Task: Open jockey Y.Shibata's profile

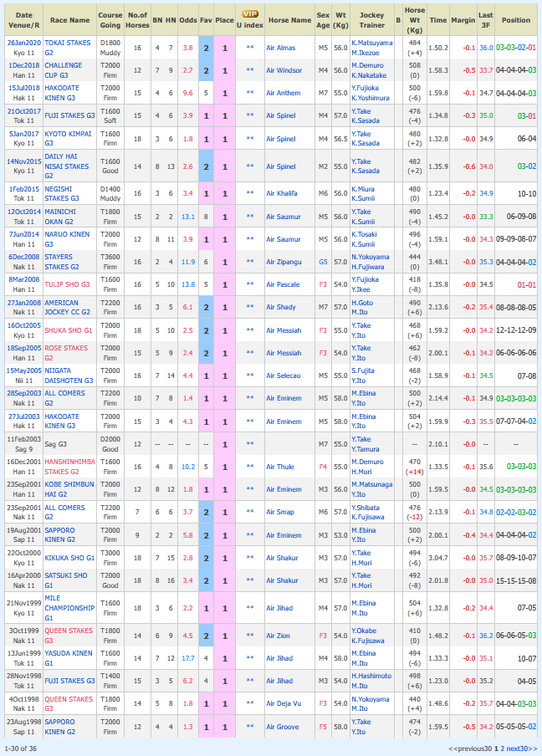Action: point(365,508)
